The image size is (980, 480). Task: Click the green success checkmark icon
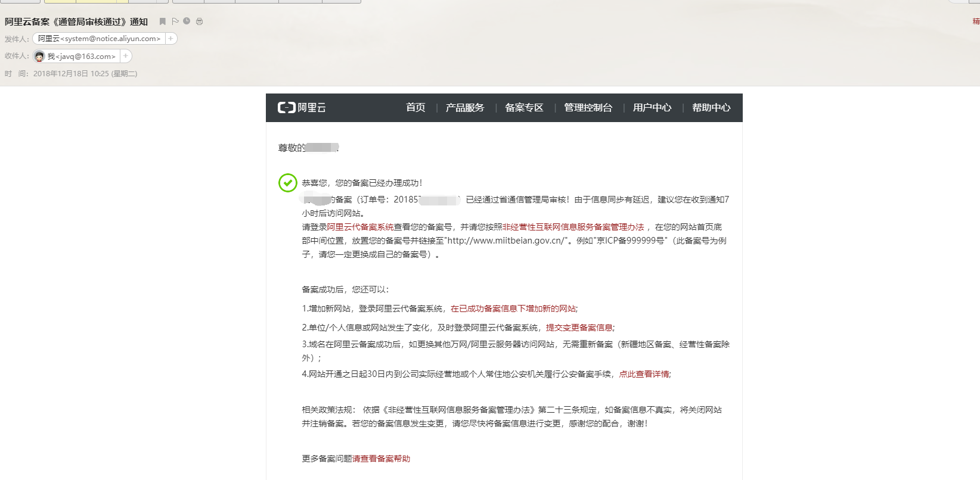click(x=288, y=183)
